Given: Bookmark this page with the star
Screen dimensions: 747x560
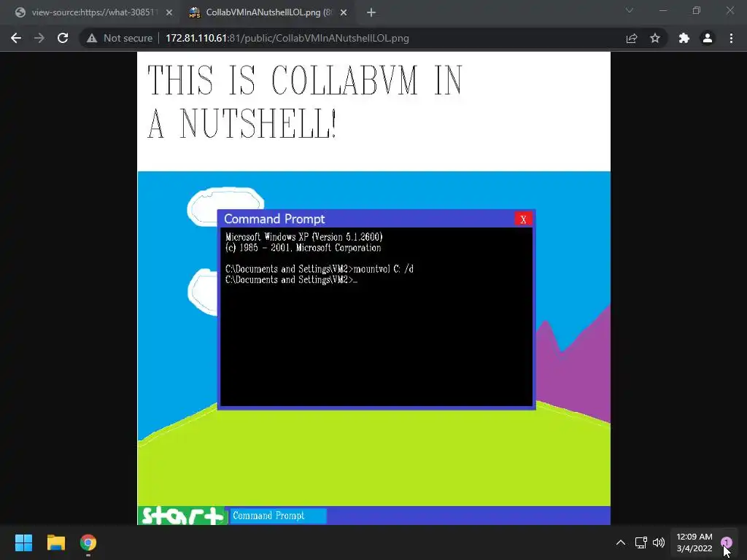Looking at the screenshot, I should (x=655, y=38).
